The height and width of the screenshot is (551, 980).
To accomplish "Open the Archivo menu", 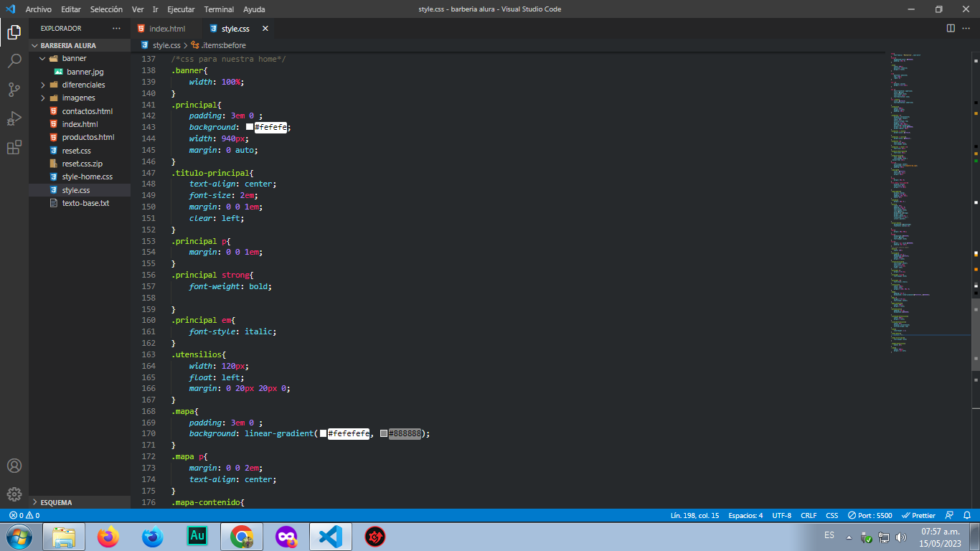I will (39, 9).
